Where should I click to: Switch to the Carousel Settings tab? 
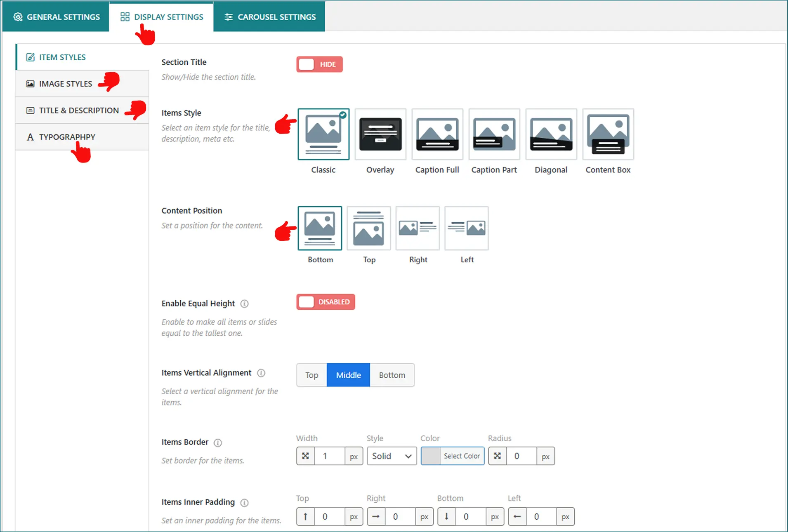pos(269,17)
